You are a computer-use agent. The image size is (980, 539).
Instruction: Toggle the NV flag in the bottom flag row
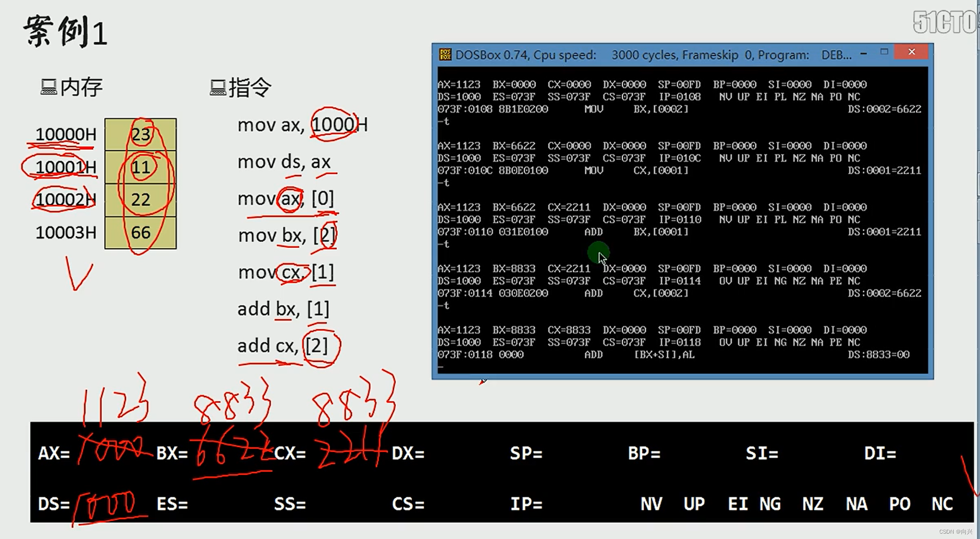click(x=651, y=504)
